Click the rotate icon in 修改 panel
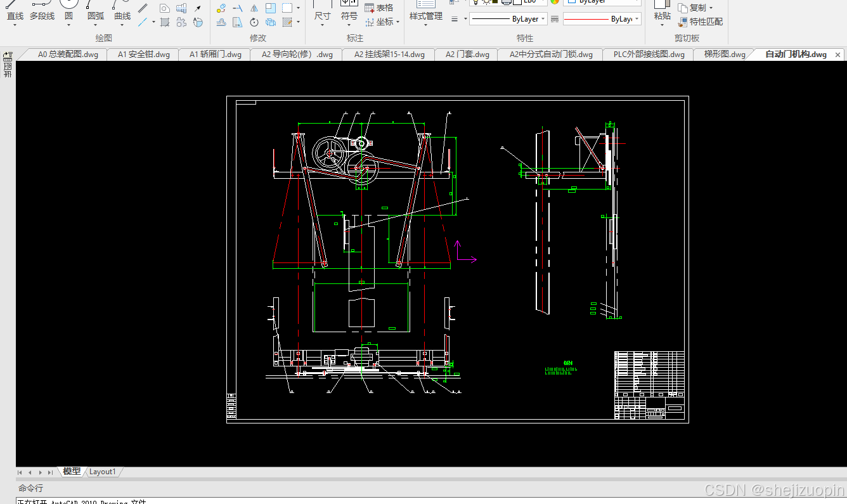Screen dimensions: 847x504 254,22
